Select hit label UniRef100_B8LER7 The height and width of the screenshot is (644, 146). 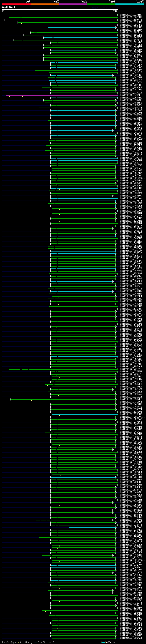[x=131, y=30]
